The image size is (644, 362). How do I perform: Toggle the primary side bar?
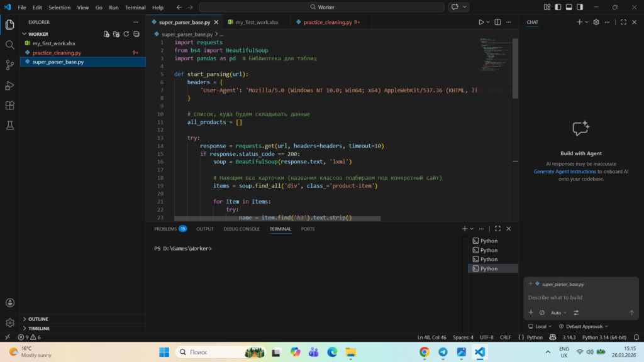tap(558, 7)
